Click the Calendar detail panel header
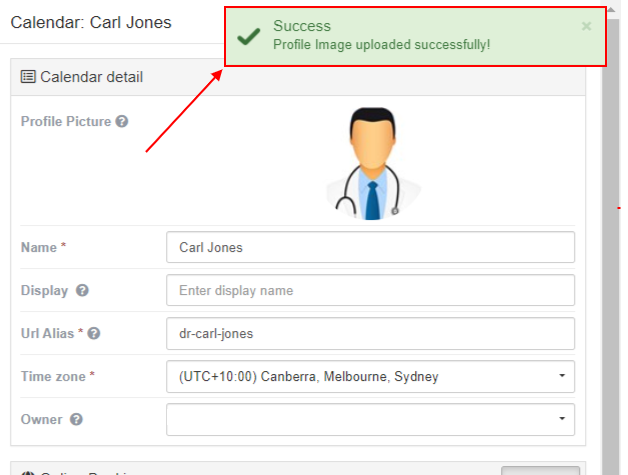This screenshot has height=475, width=628. coord(298,77)
